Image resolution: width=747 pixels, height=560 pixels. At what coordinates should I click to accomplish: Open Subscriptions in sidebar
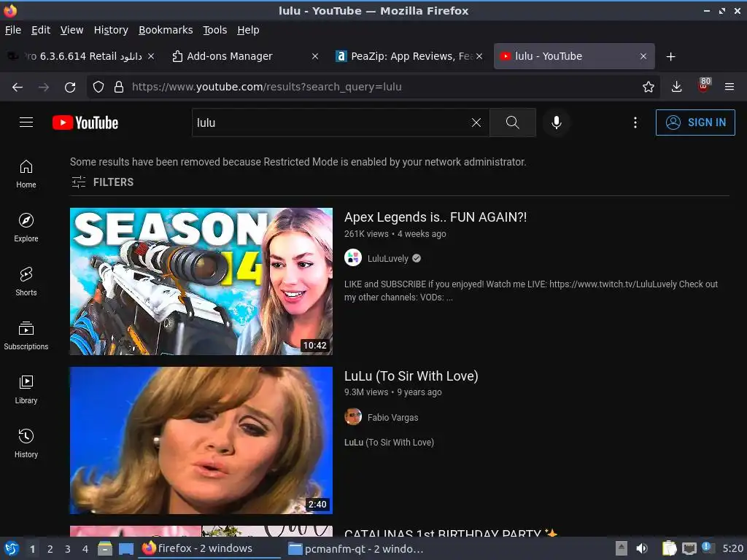coord(26,335)
